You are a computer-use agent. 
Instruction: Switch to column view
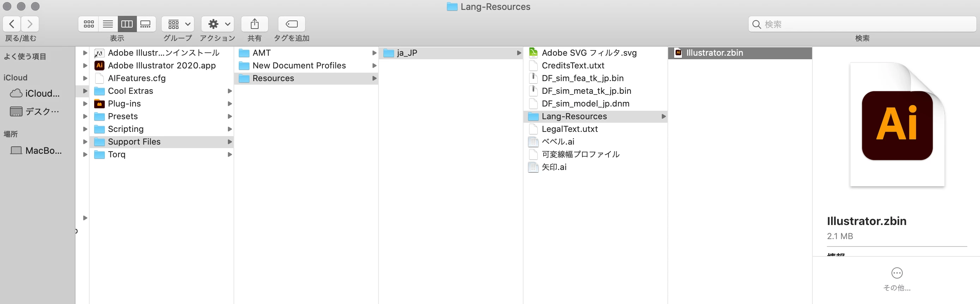point(127,24)
